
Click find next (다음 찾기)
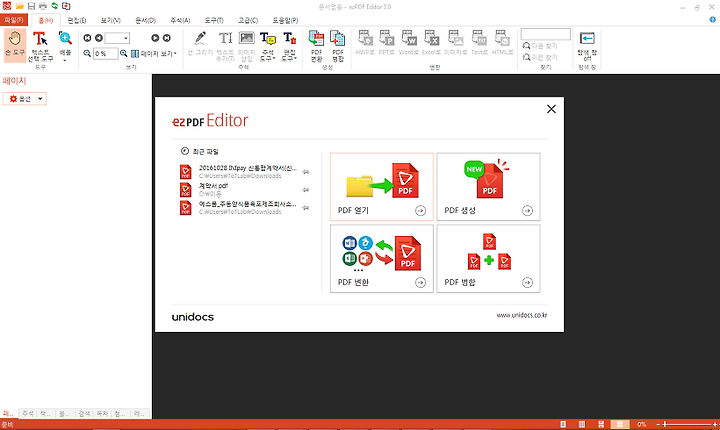(x=540, y=46)
